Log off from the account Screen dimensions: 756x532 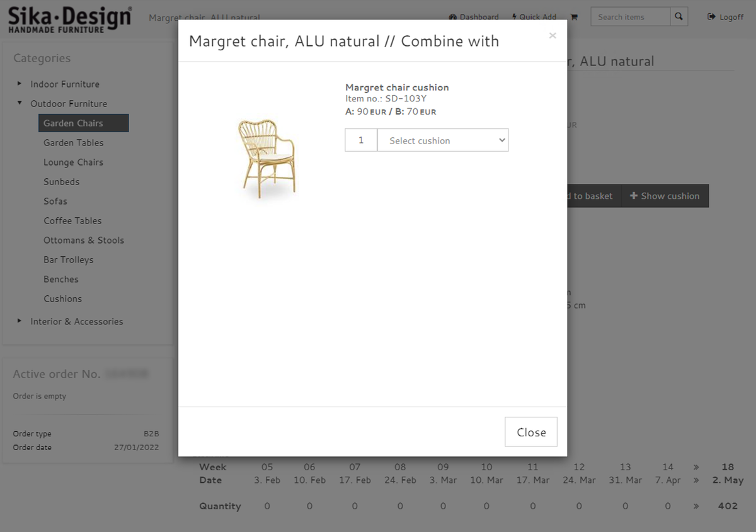pos(726,17)
